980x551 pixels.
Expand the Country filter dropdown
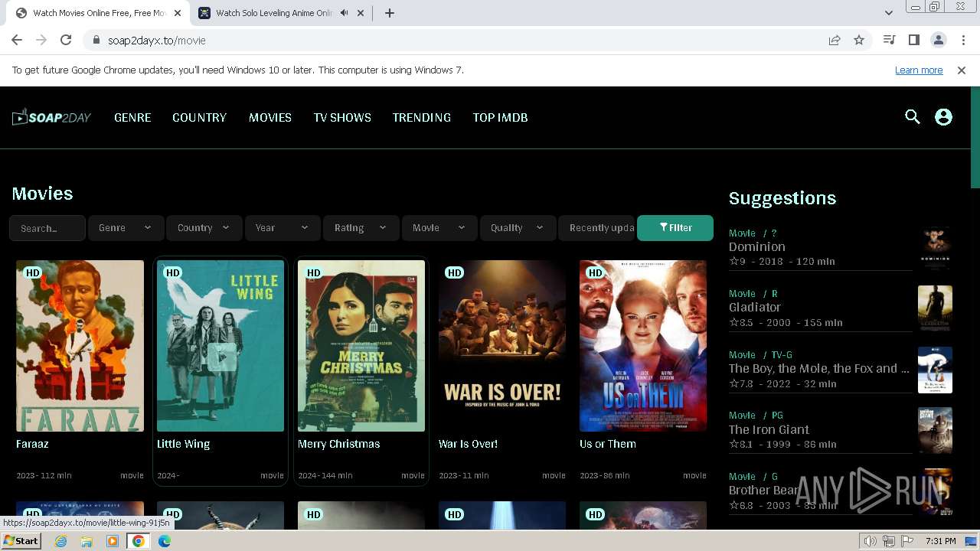203,228
